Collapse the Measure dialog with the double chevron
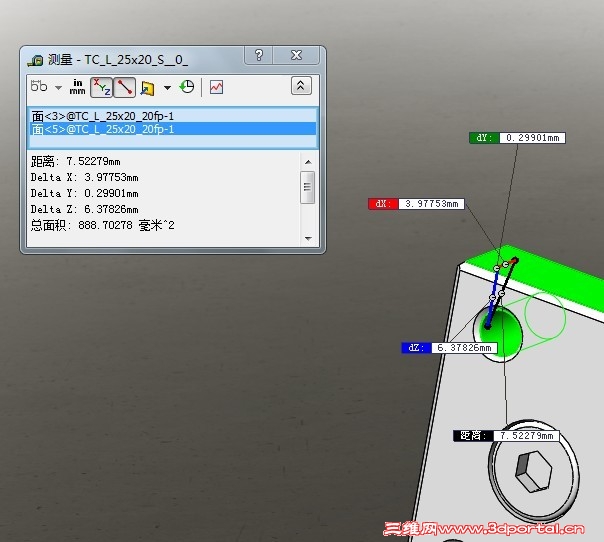 301,86
